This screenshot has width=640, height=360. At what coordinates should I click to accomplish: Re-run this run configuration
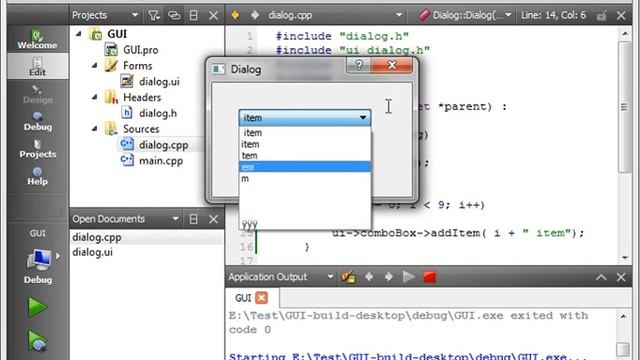coord(409,277)
